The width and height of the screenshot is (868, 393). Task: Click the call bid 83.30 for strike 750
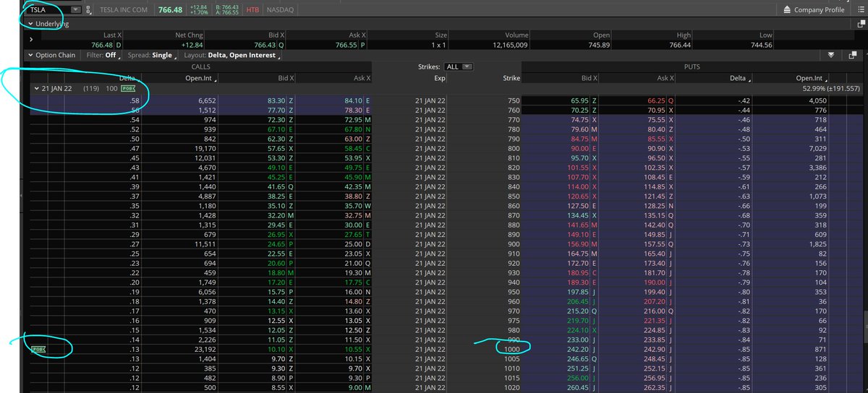(x=275, y=100)
